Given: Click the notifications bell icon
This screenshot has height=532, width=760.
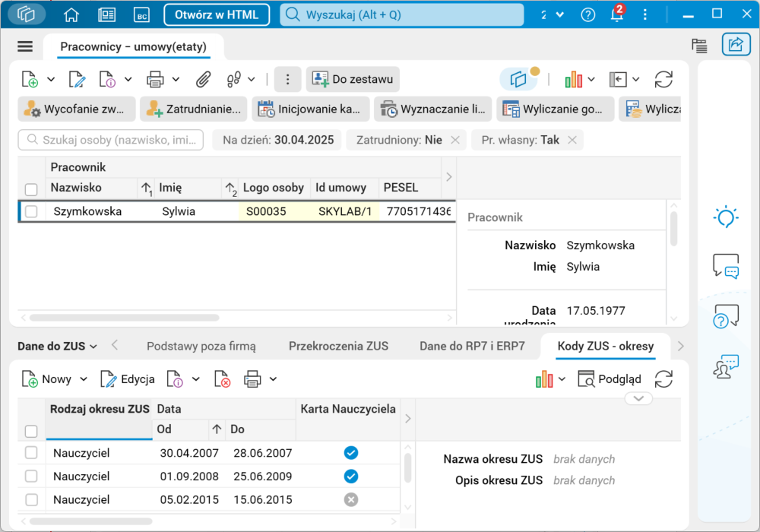Looking at the screenshot, I should coord(616,14).
